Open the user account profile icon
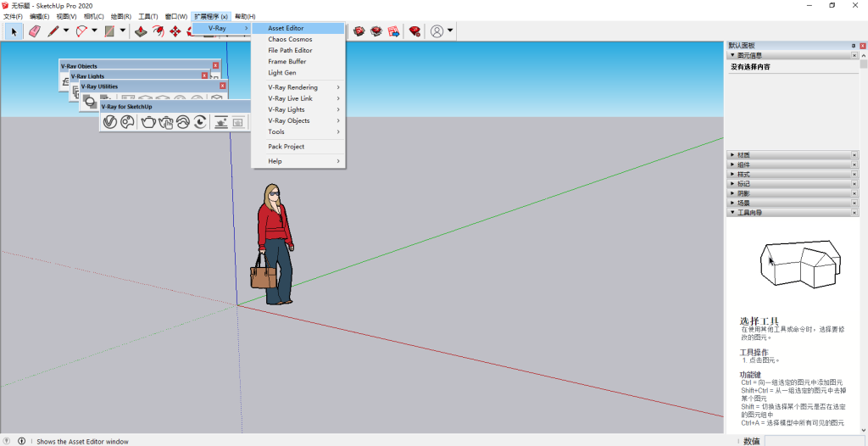Screen dimensions: 868x446 coord(437,31)
